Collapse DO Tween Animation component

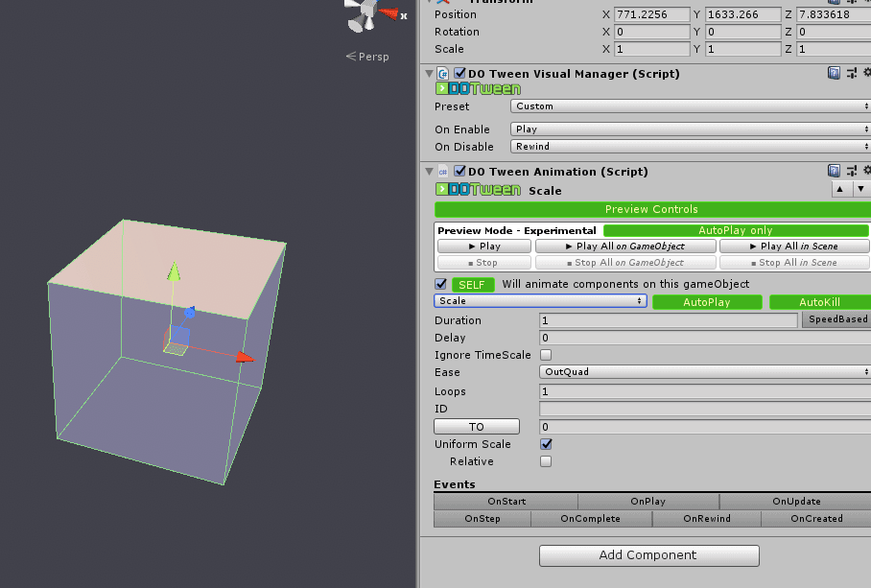pos(429,171)
